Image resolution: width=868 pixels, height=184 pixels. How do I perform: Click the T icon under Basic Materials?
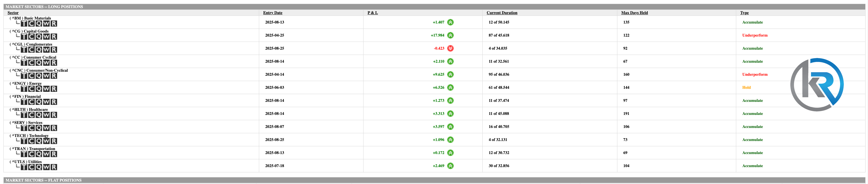coord(24,24)
